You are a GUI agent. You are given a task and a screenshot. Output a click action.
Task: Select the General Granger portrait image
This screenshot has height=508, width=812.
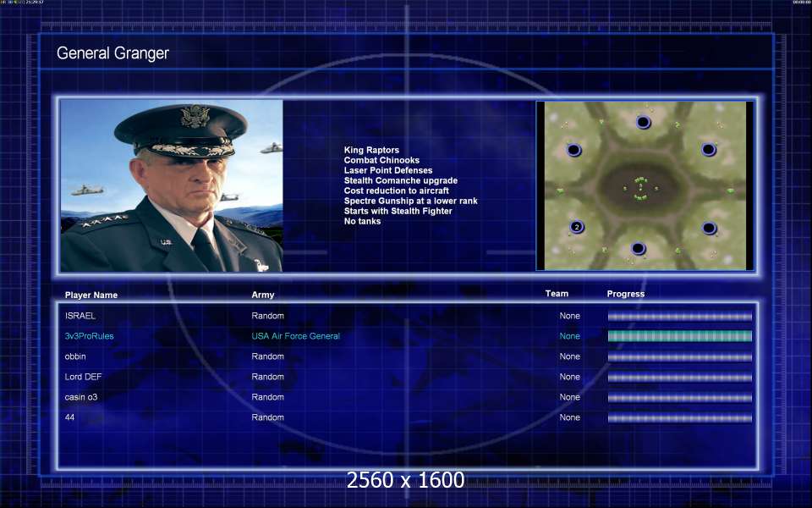pyautogui.click(x=172, y=185)
